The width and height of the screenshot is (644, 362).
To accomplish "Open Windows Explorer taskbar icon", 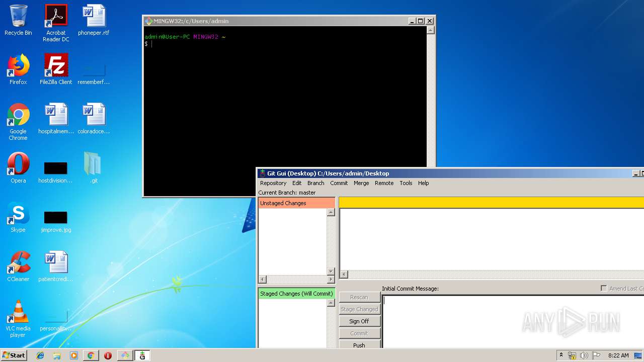I will click(57, 355).
